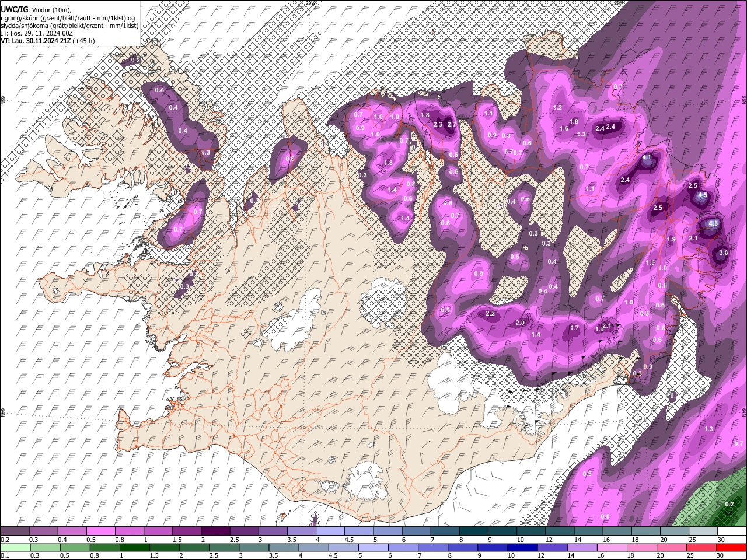Click the 'VT: Lau. 30.11.2024 21Z (+45 h)' line
The width and height of the screenshot is (747, 560).
(x=48, y=41)
